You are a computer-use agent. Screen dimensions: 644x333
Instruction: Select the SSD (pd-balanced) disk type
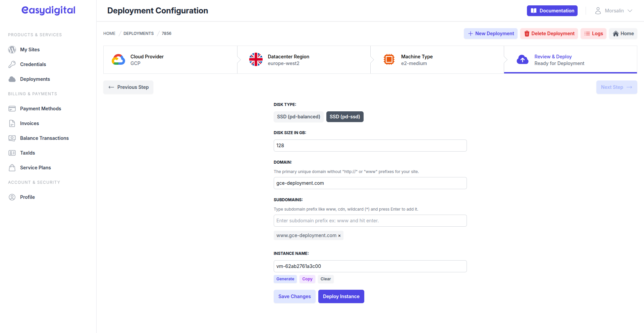tap(299, 117)
